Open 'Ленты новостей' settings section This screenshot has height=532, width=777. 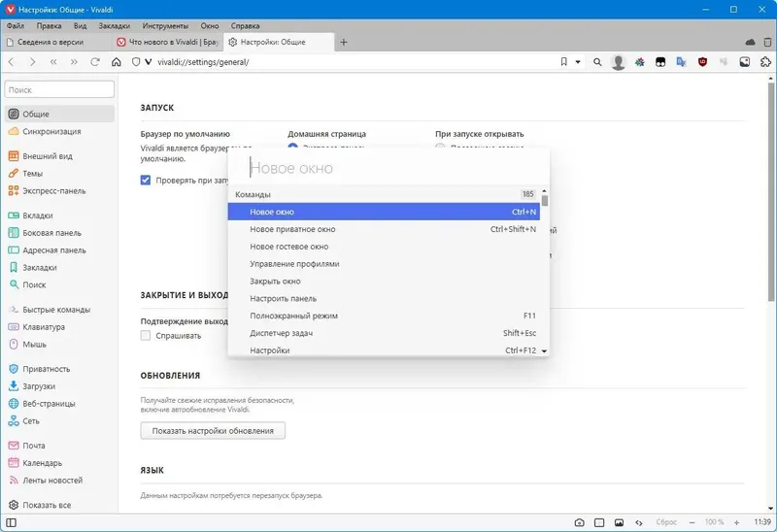point(59,481)
